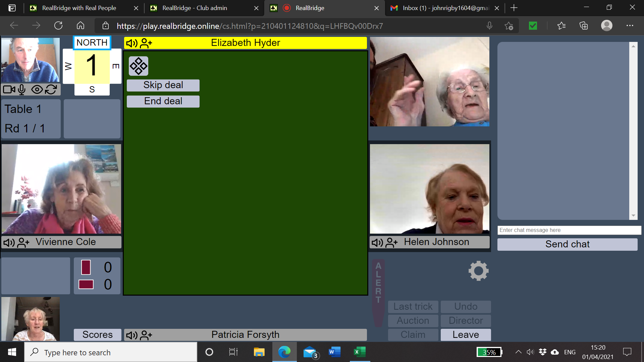Viewport: 644px width, 362px height.
Task: Toggle the microphone icon under self video
Action: click(x=22, y=89)
